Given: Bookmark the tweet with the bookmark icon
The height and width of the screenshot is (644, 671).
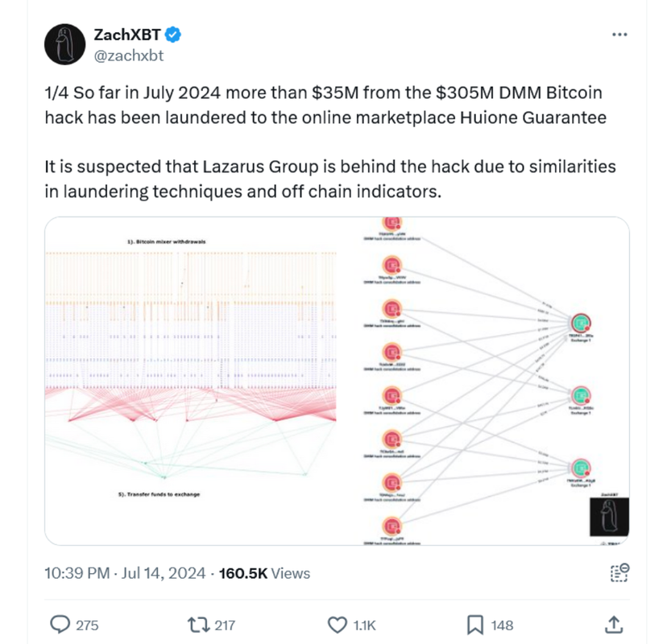Looking at the screenshot, I should 475,625.
